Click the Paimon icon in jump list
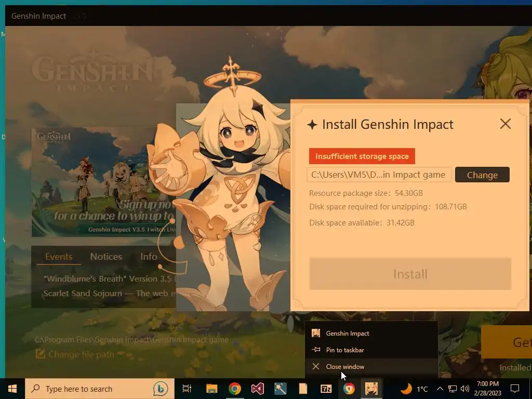This screenshot has height=399, width=532. pos(316,333)
